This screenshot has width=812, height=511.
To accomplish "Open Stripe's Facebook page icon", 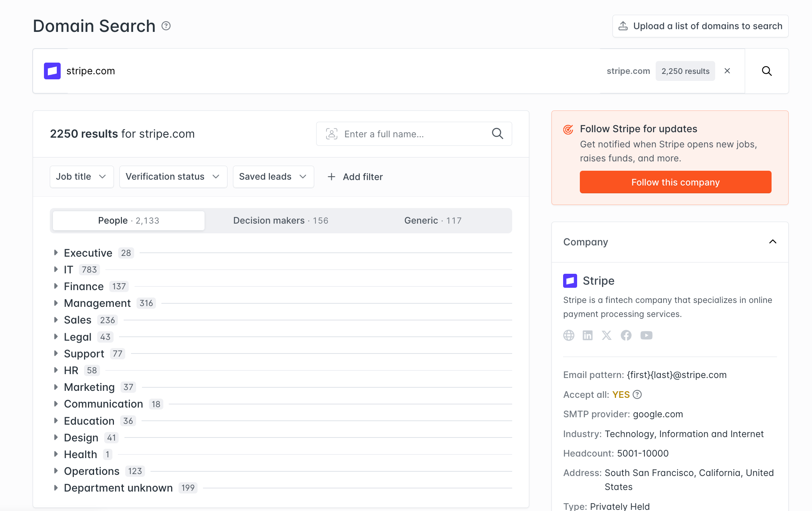I will (626, 335).
